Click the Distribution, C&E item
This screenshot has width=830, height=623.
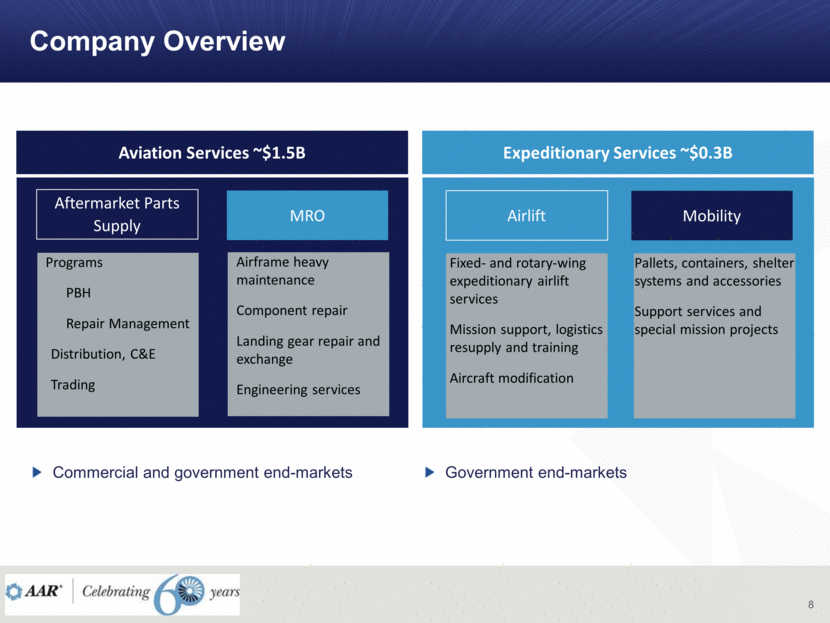(x=103, y=354)
